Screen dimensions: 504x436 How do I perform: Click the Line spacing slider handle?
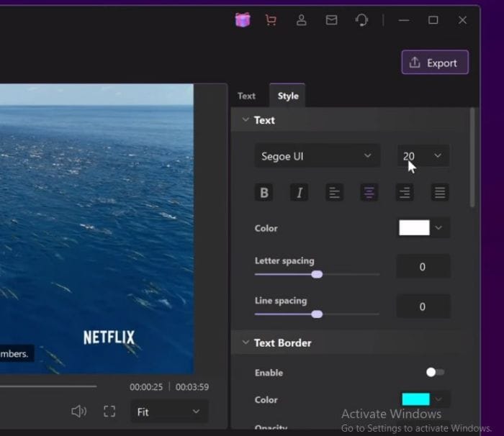point(317,314)
